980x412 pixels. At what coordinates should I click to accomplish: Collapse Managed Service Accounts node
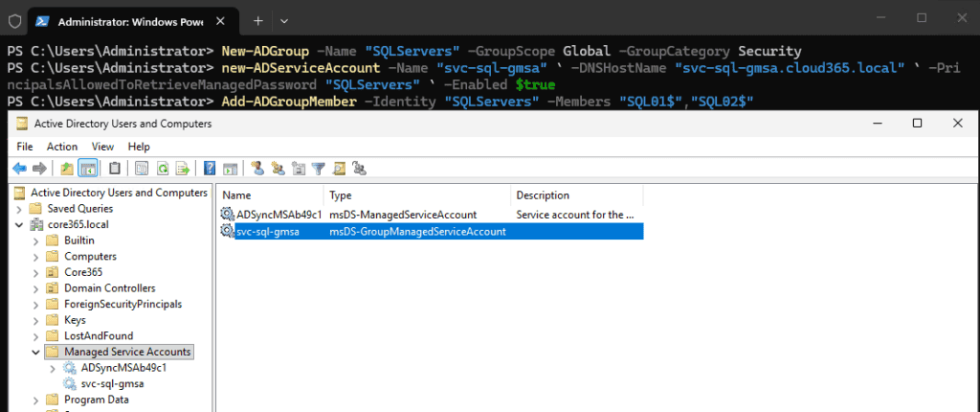tap(35, 352)
